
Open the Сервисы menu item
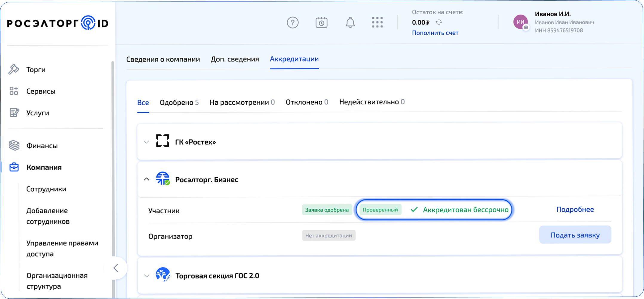coord(41,91)
